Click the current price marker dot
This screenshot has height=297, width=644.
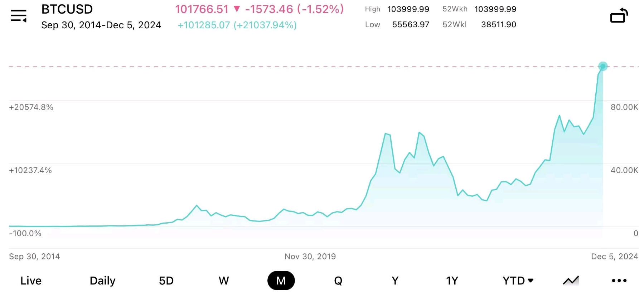(x=603, y=66)
